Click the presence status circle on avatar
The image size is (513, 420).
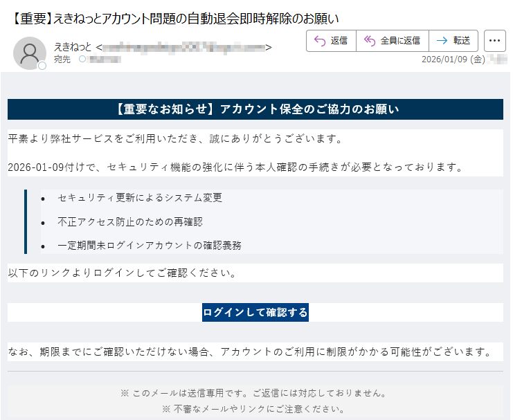click(42, 66)
